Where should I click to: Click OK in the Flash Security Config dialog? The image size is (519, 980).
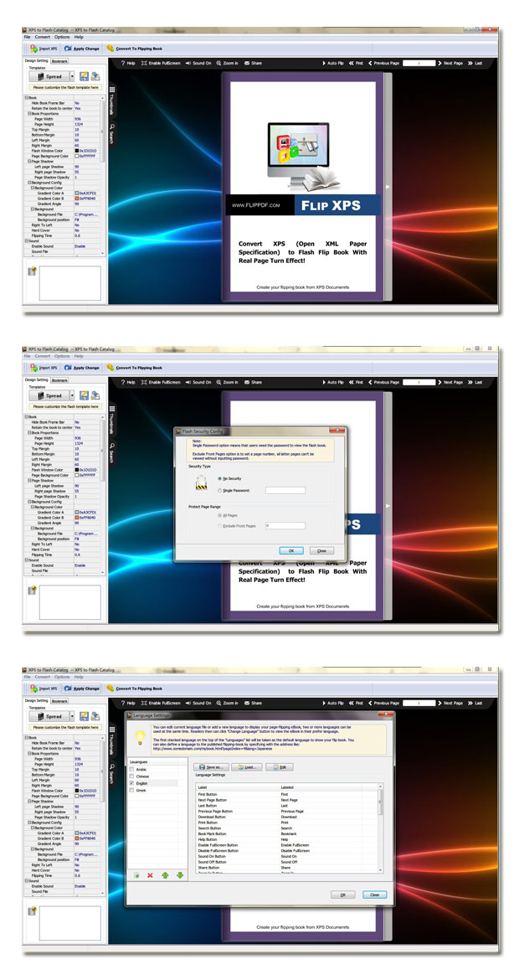[291, 550]
